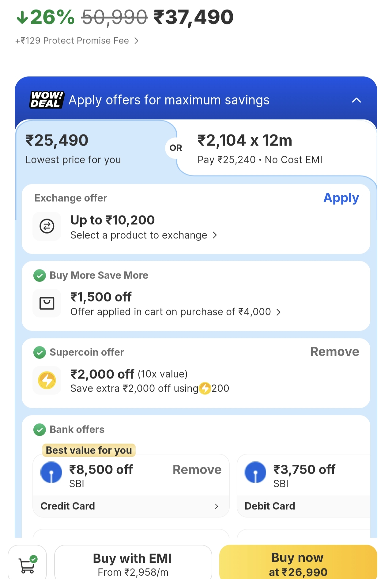Tap the exchange arrows icon
392x579 pixels.
point(47,226)
